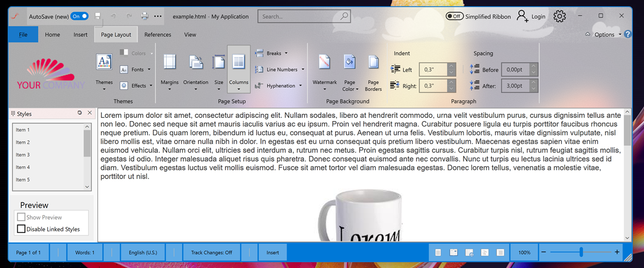Open the Hyphenation dropdown arrow
Screen dimensions: 644x268
click(300, 86)
